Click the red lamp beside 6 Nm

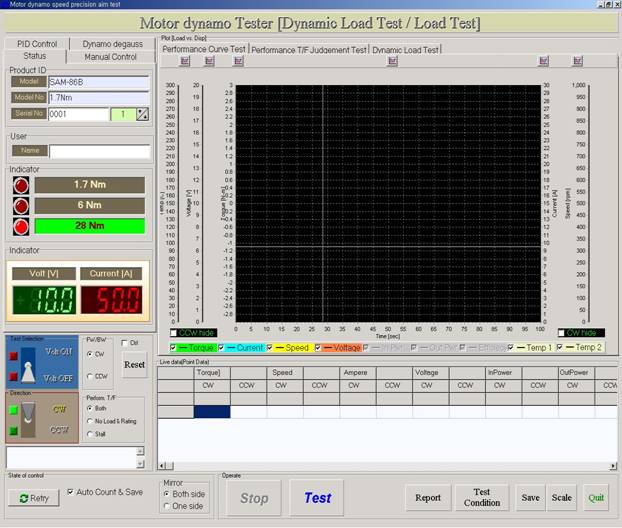click(x=21, y=206)
